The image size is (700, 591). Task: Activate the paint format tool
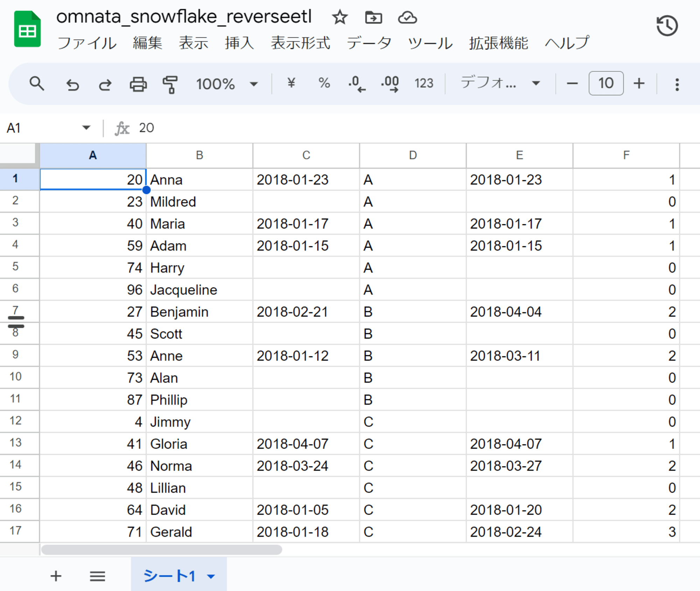click(x=170, y=84)
